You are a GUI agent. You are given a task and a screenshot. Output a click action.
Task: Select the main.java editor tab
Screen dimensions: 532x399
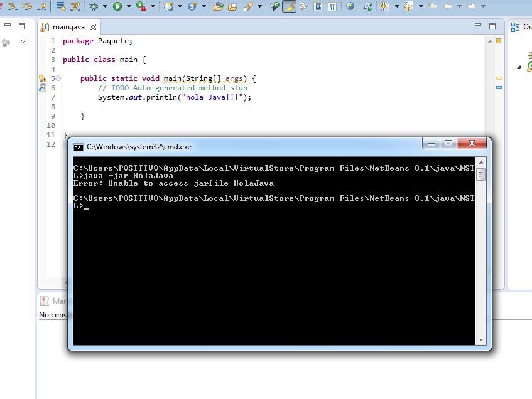click(68, 27)
